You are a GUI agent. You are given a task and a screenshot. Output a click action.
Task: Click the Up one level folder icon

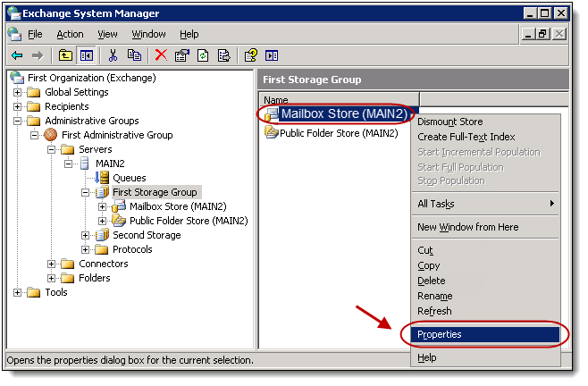(x=65, y=56)
